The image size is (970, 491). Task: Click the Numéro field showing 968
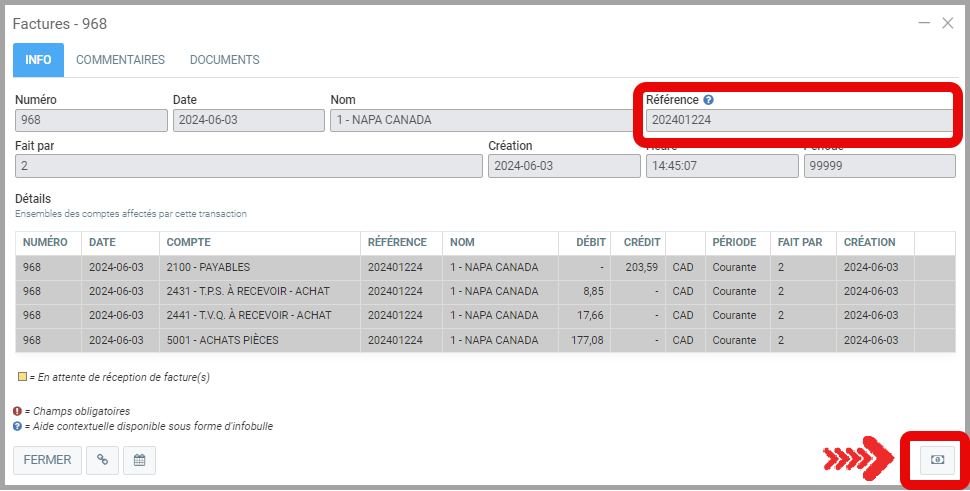click(91, 121)
